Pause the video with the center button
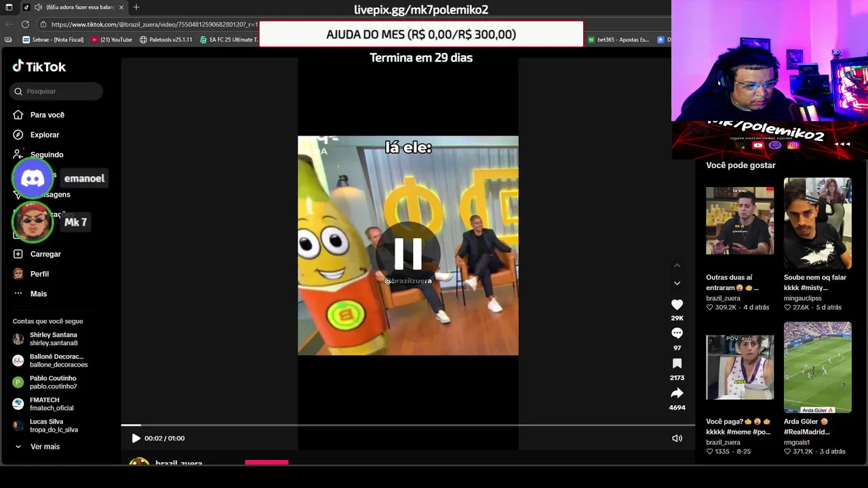 point(408,253)
